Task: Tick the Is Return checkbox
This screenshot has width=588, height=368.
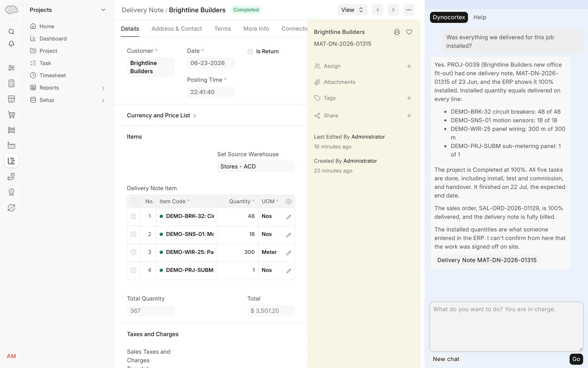Action: point(250,52)
